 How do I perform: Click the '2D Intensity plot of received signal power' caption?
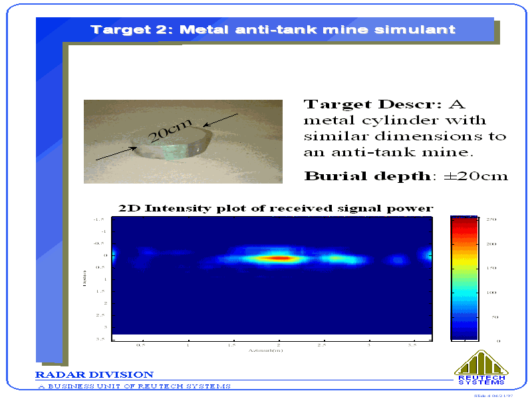click(276, 208)
